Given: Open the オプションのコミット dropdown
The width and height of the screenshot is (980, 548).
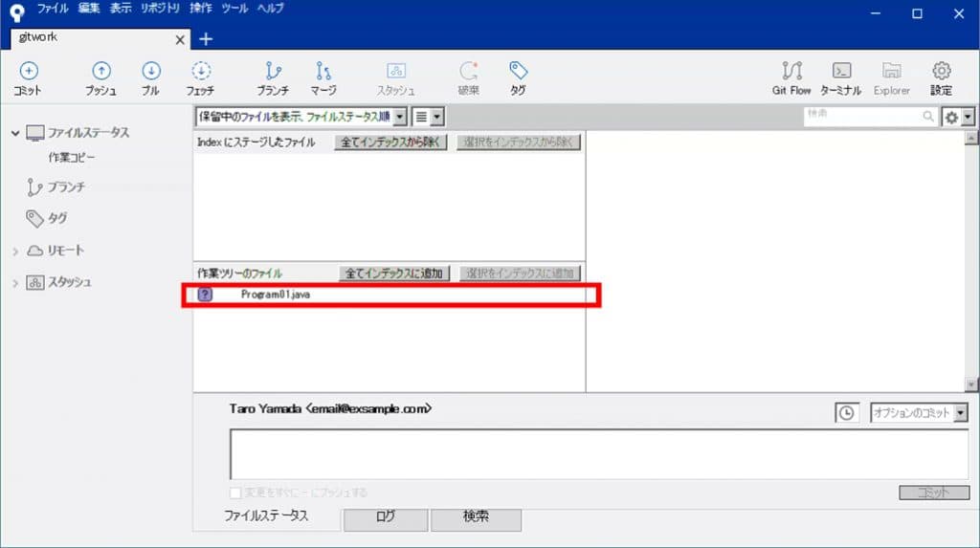Looking at the screenshot, I should point(919,413).
